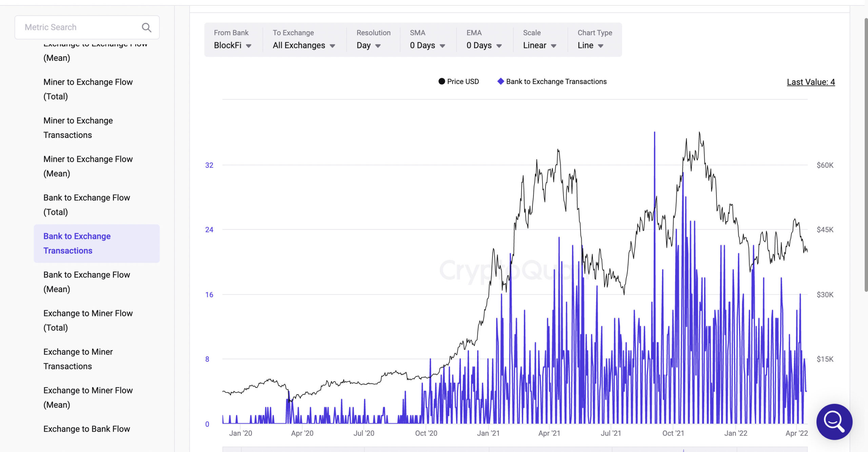Open the chat support bubble icon
This screenshot has height=452, width=868.
[x=834, y=422]
